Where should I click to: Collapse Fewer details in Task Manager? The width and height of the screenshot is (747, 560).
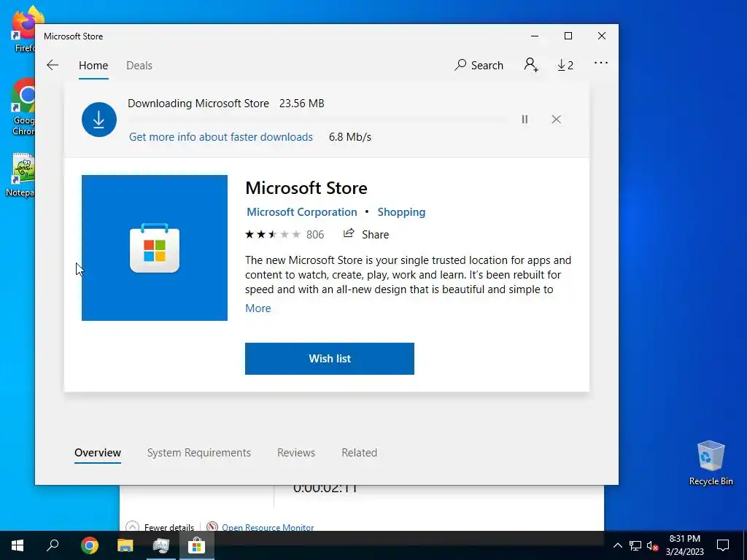[160, 527]
